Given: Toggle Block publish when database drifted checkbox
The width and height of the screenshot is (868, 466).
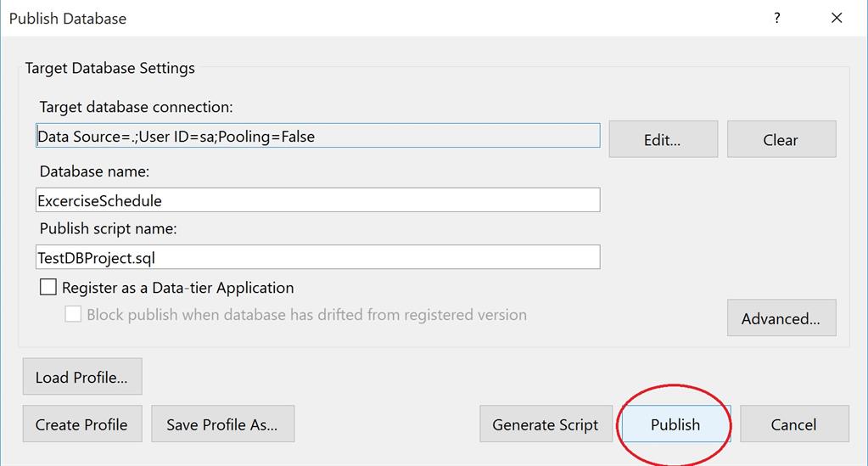Looking at the screenshot, I should pos(74,314).
